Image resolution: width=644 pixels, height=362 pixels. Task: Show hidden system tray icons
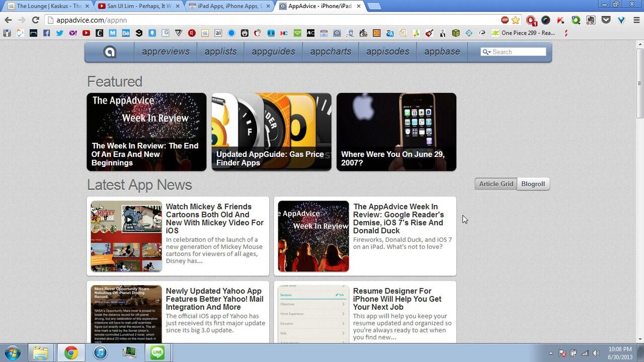click(x=550, y=353)
